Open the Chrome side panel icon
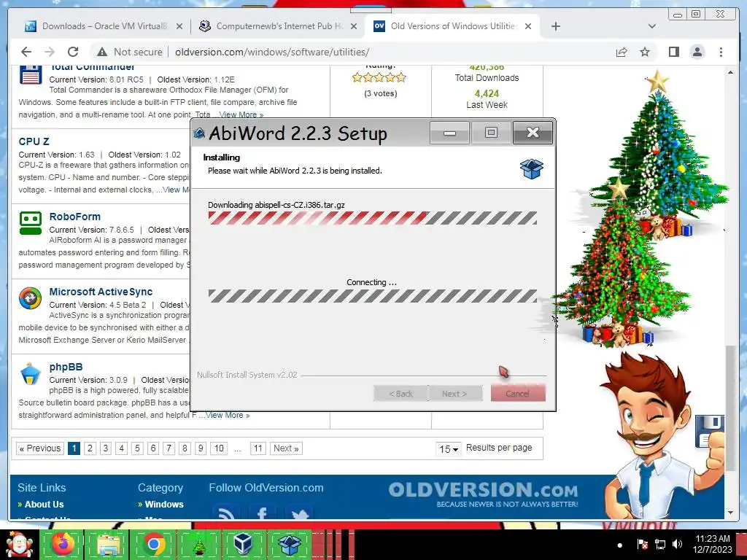Image resolution: width=747 pixels, height=560 pixels. click(x=673, y=52)
